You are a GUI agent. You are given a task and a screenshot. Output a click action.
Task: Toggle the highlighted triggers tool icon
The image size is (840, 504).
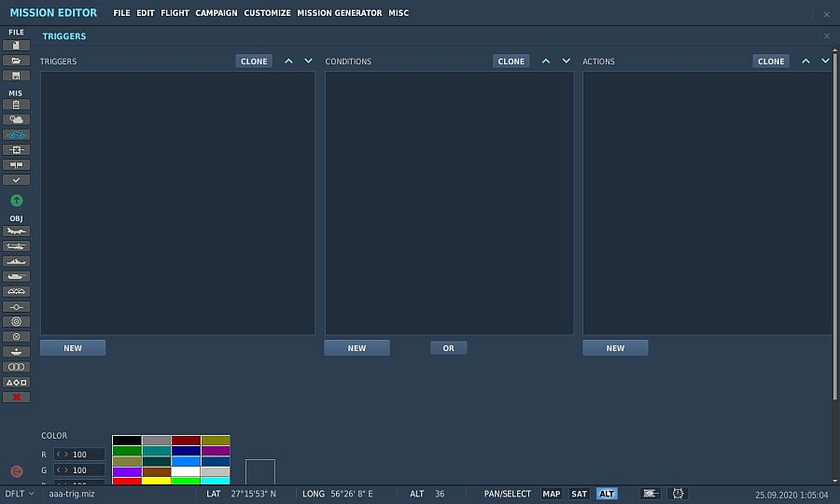16,135
